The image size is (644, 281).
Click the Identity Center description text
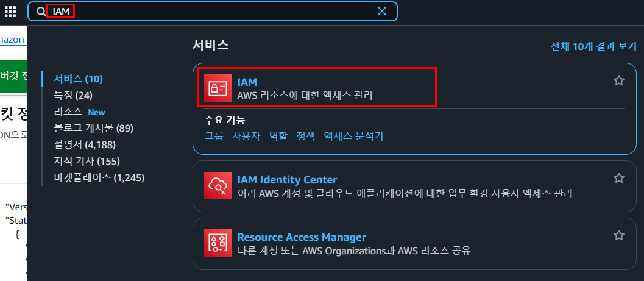click(x=405, y=193)
